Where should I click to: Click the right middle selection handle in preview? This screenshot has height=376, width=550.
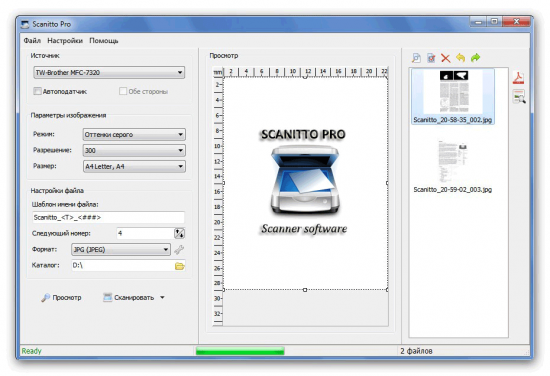coord(387,183)
